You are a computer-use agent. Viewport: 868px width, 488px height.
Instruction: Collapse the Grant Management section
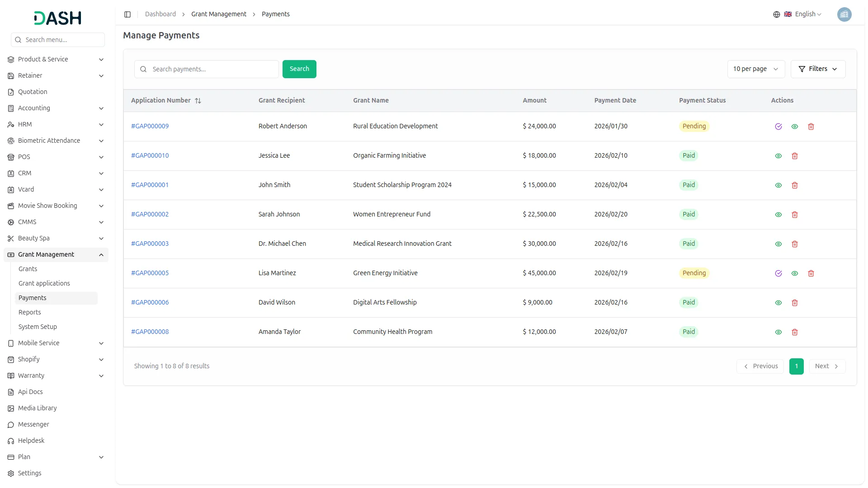tap(56, 254)
